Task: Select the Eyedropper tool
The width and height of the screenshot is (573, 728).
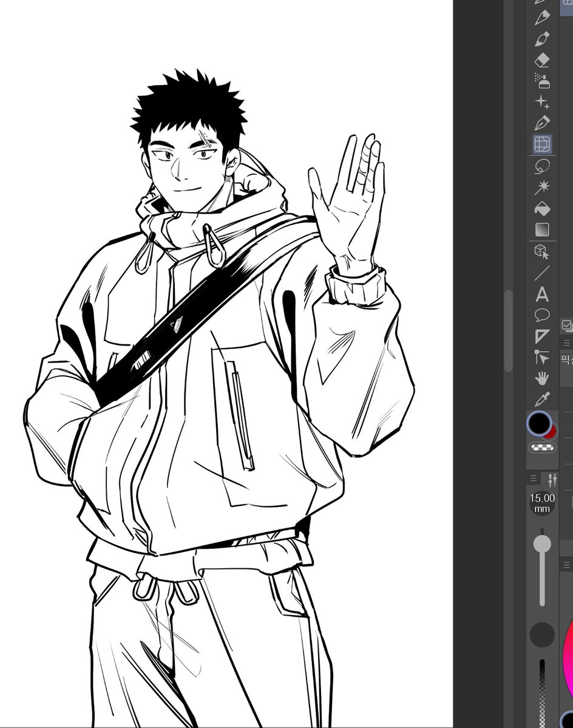Action: 542,400
